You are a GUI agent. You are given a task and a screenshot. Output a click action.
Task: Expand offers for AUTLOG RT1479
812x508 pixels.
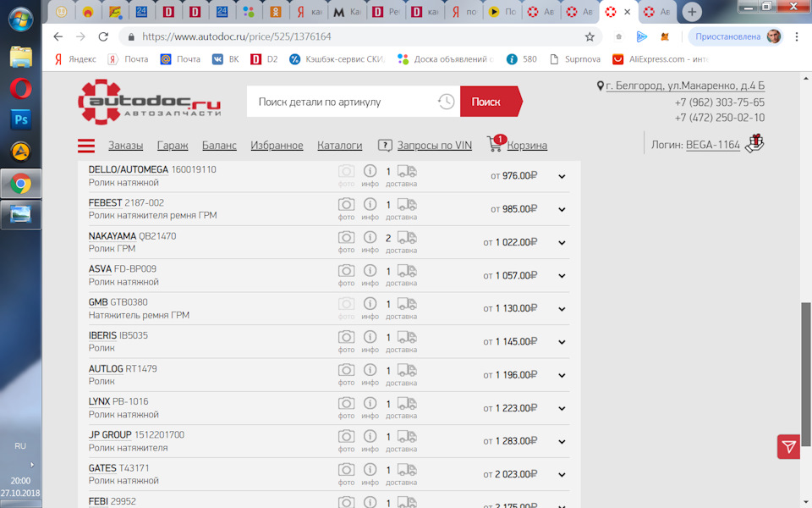tap(562, 376)
